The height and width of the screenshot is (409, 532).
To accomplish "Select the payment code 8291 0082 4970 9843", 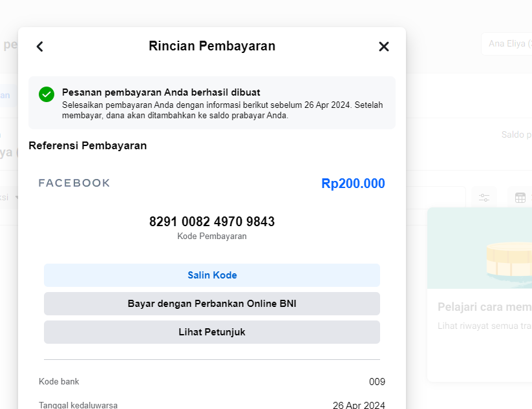I will [212, 222].
